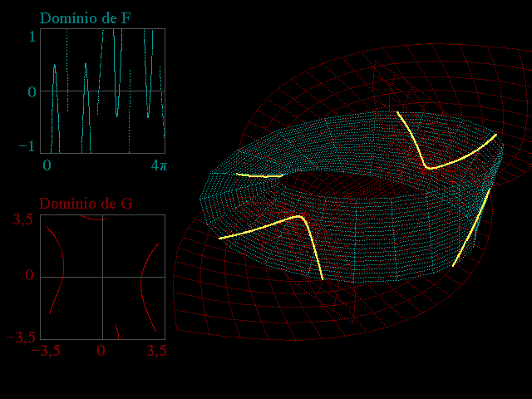532x399 pixels.
Task: Click '−3,5' label on G vertical axis
Action: (21, 337)
